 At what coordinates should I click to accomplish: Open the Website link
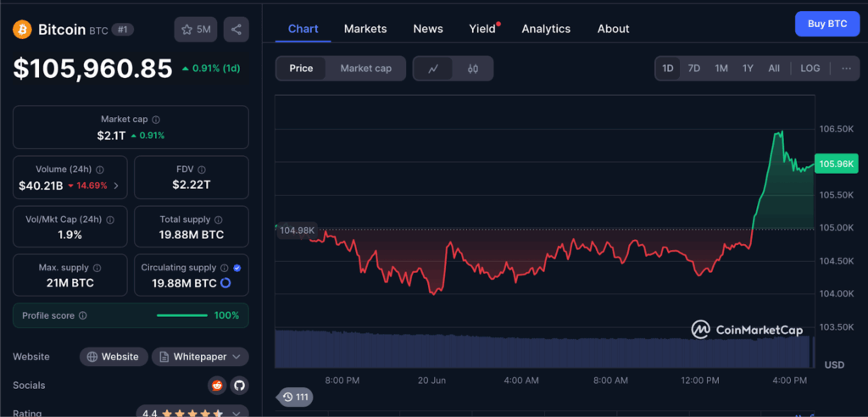(114, 357)
